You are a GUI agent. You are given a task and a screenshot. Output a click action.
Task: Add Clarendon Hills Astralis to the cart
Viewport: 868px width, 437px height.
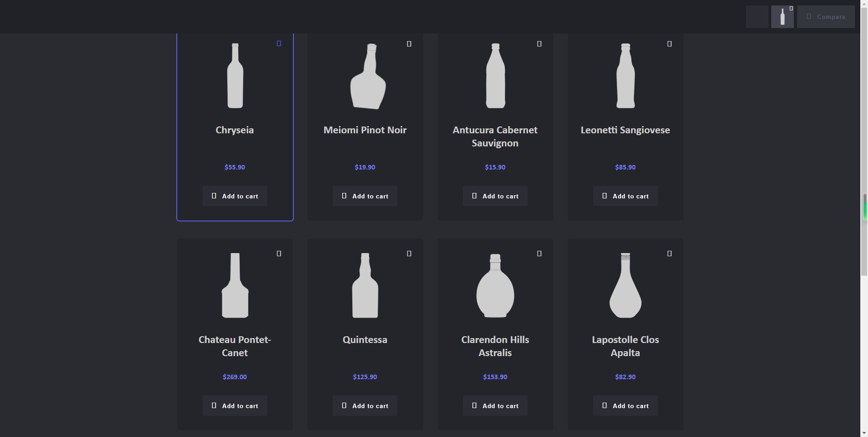(x=495, y=406)
